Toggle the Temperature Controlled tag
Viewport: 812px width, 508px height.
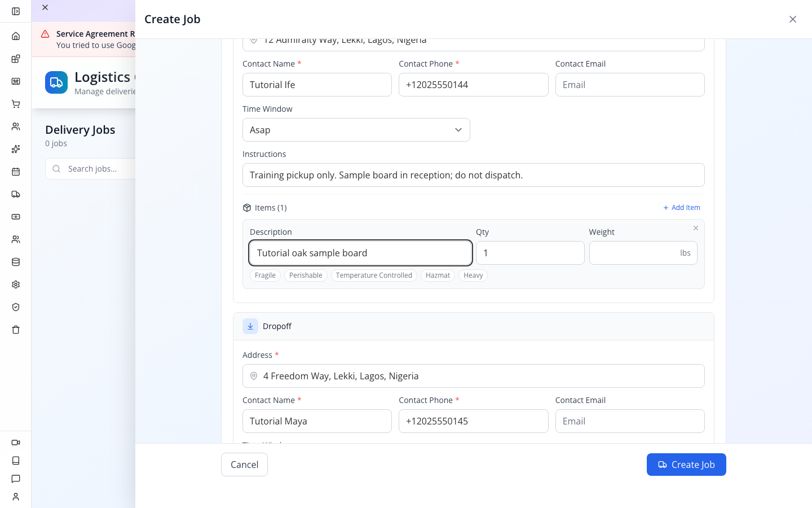coord(374,275)
